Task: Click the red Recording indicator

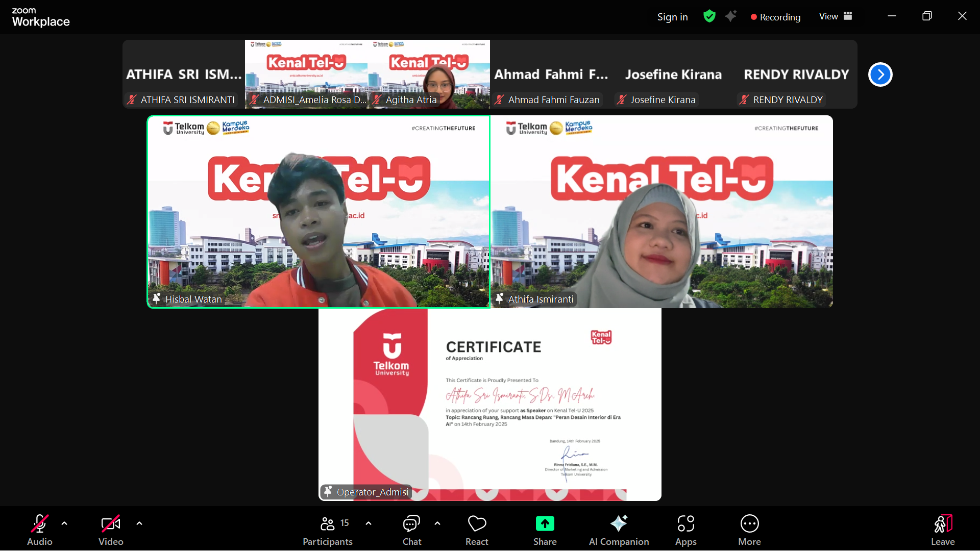Action: tap(775, 17)
